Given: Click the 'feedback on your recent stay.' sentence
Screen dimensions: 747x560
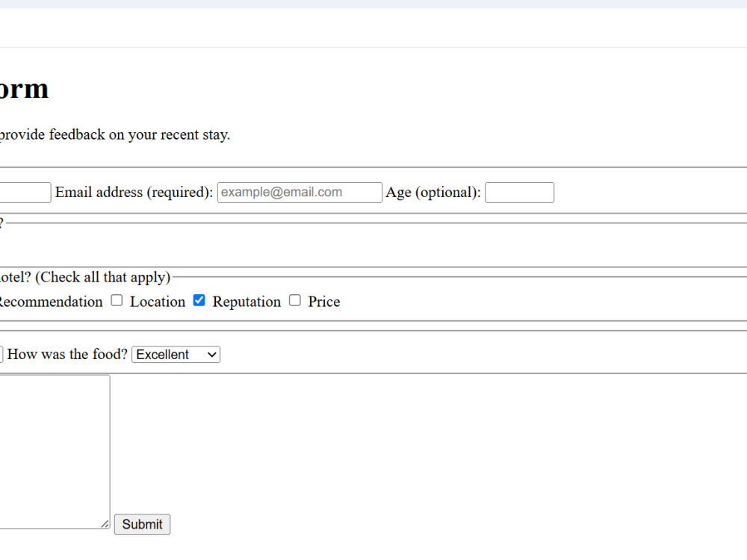Looking at the screenshot, I should click(x=140, y=134).
